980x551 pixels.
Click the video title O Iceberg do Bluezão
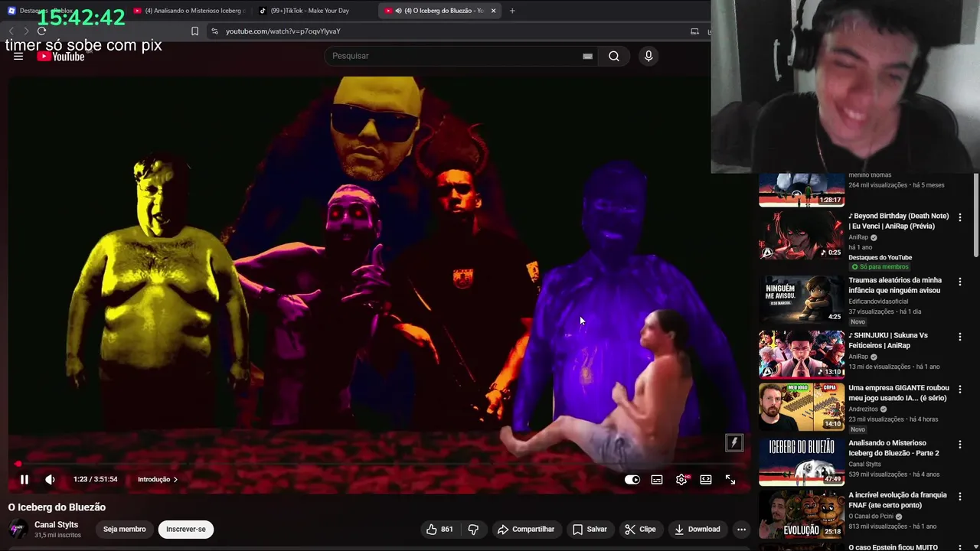[x=57, y=507]
